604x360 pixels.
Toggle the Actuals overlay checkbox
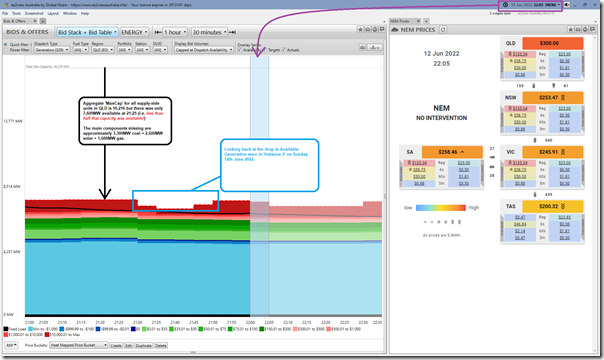(284, 50)
